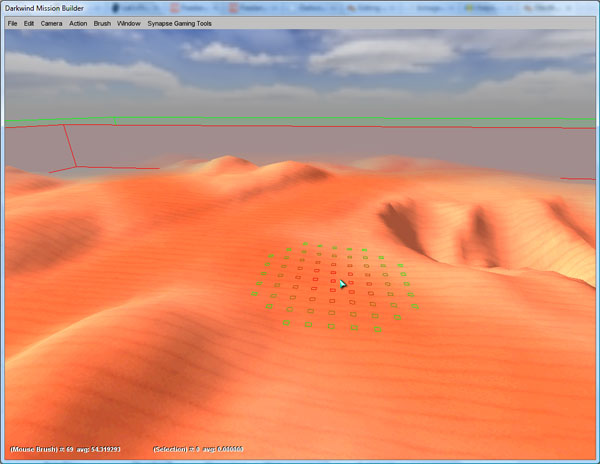Image resolution: width=600 pixels, height=464 pixels.
Task: Click the Selection avg value in status text
Action: (x=226, y=449)
